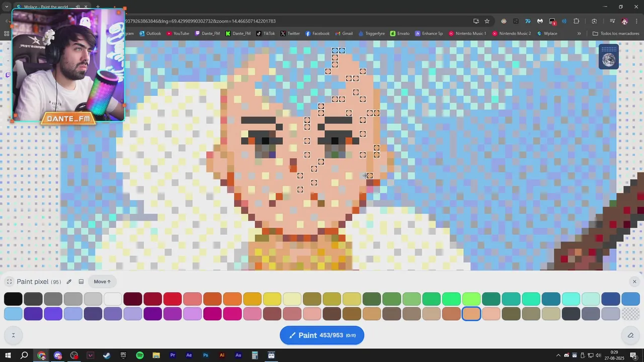Screen dimensions: 644x362
Task: Open the Chrome apps grid shortcut
Action: point(7,34)
